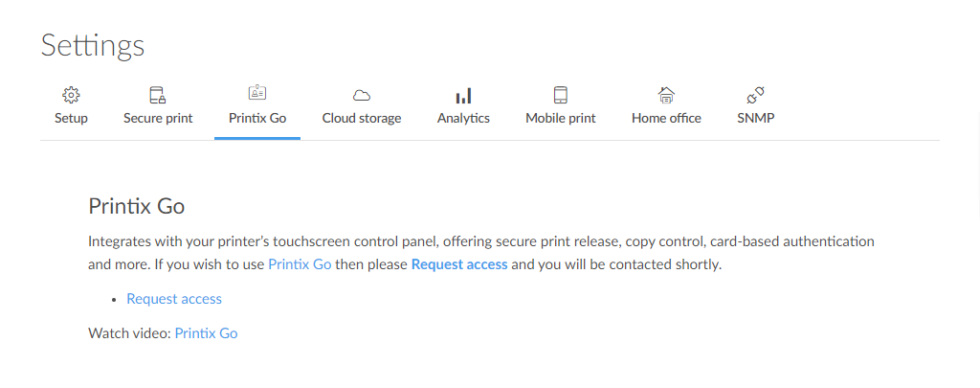Screen dimensions: 980x388
Task: Open the Analytics tab label
Action: 463,118
